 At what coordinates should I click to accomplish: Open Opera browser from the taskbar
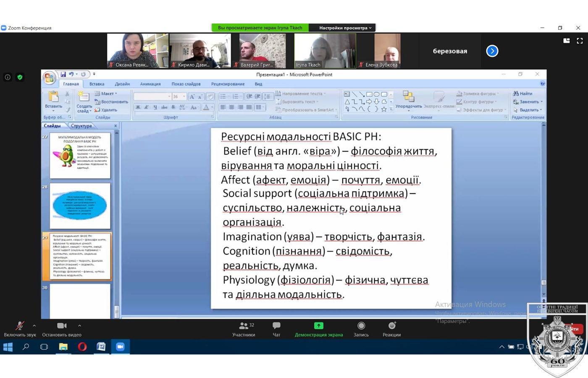coord(82,346)
